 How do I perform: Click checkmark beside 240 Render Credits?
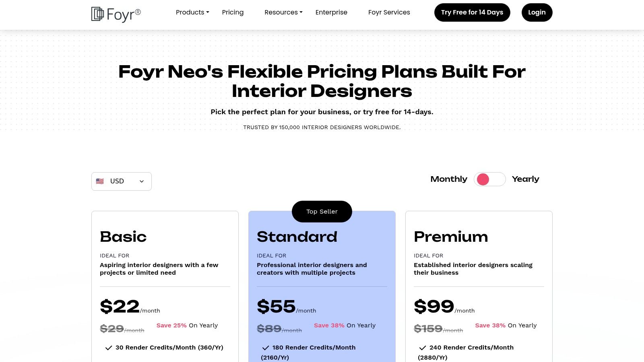423,348
